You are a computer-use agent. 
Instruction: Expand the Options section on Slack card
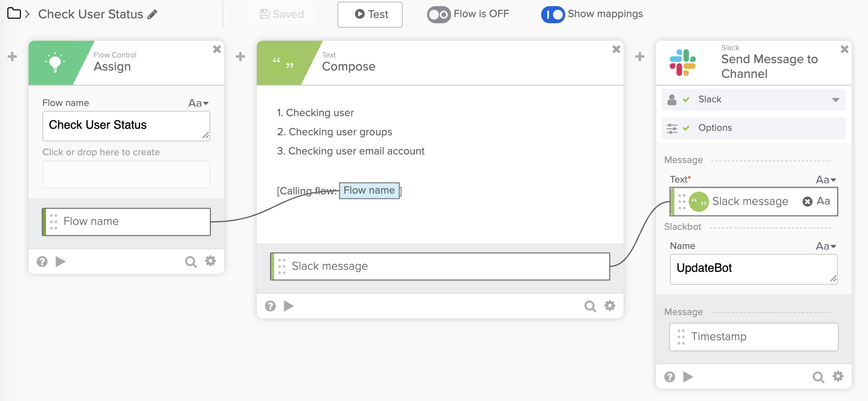(x=753, y=128)
